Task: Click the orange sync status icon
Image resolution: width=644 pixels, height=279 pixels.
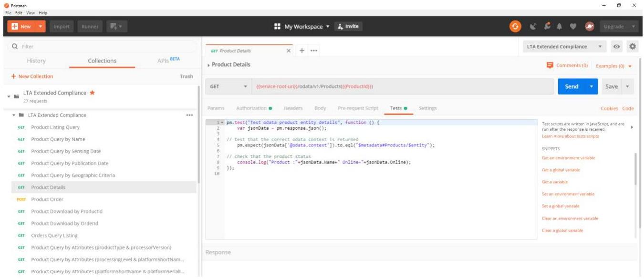Action: click(515, 27)
